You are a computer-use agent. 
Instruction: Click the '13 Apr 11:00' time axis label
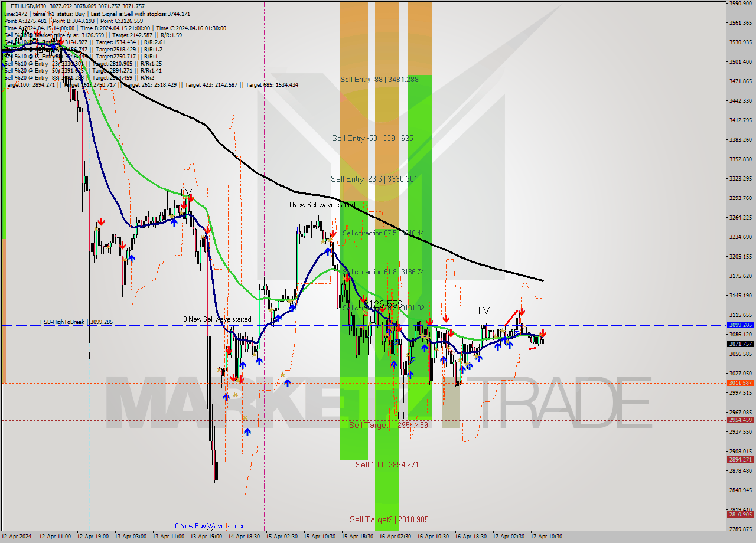(x=168, y=537)
